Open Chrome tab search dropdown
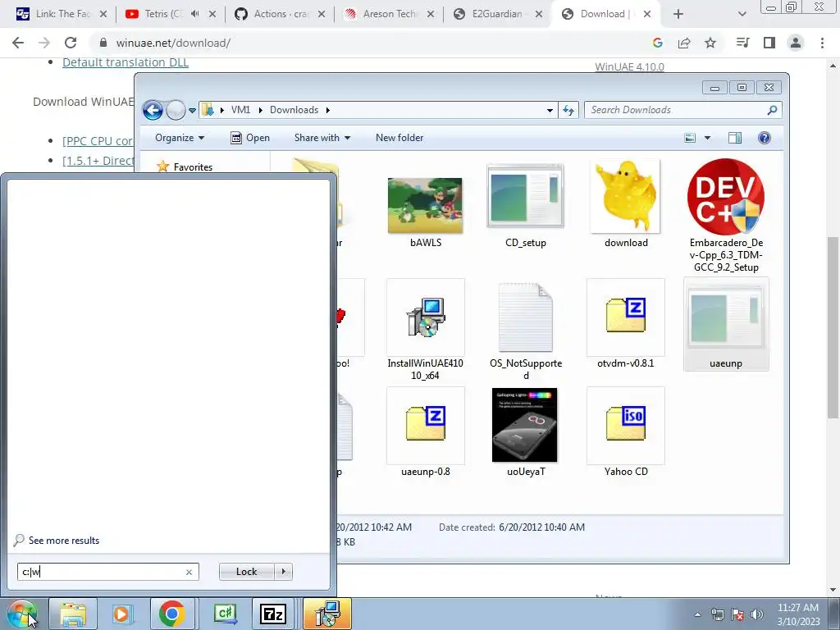Screen dimensions: 840x630 742,14
